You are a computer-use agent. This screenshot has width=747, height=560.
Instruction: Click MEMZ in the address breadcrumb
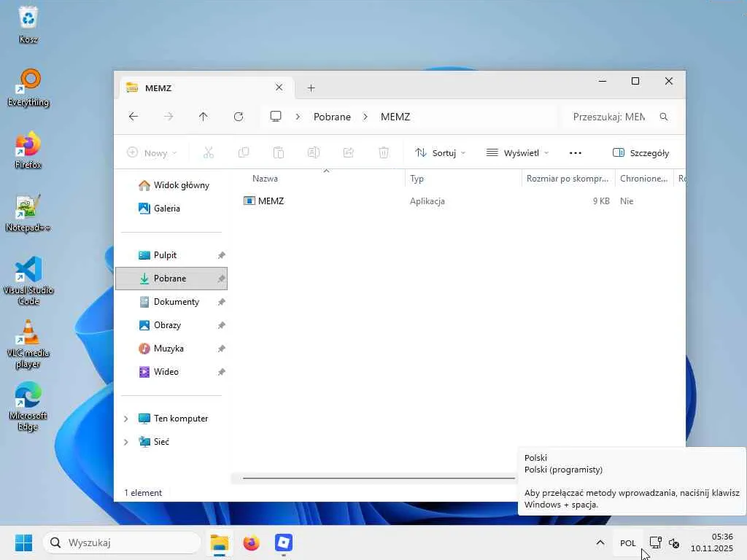click(x=395, y=117)
